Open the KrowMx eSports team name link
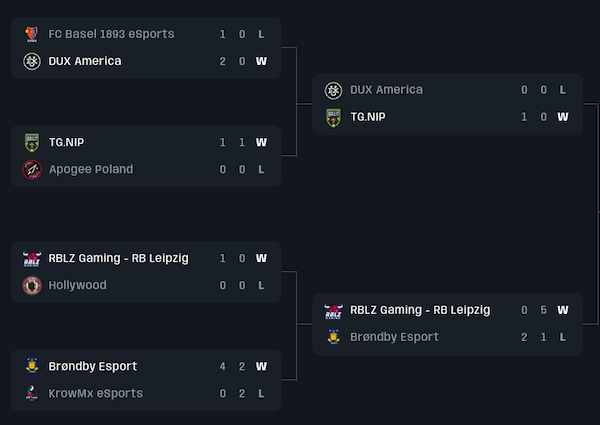This screenshot has height=425, width=600. coord(96,393)
